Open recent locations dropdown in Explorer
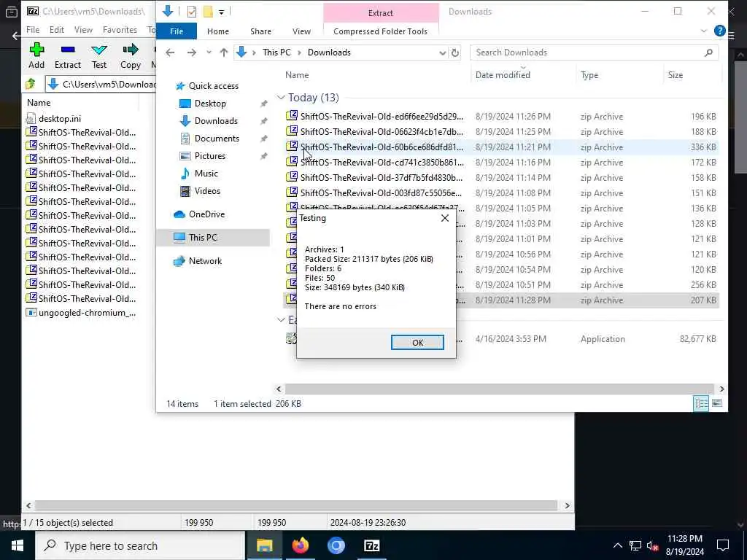 coord(209,52)
